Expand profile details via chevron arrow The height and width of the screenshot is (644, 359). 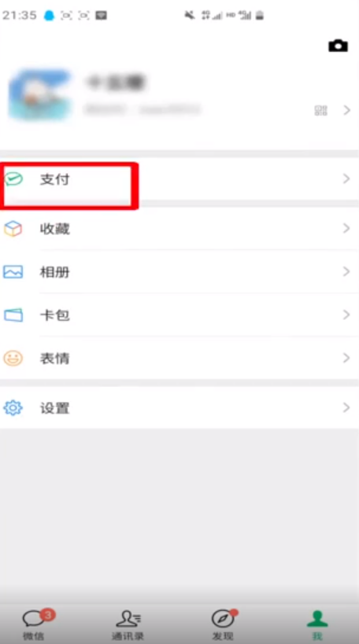coord(347,110)
